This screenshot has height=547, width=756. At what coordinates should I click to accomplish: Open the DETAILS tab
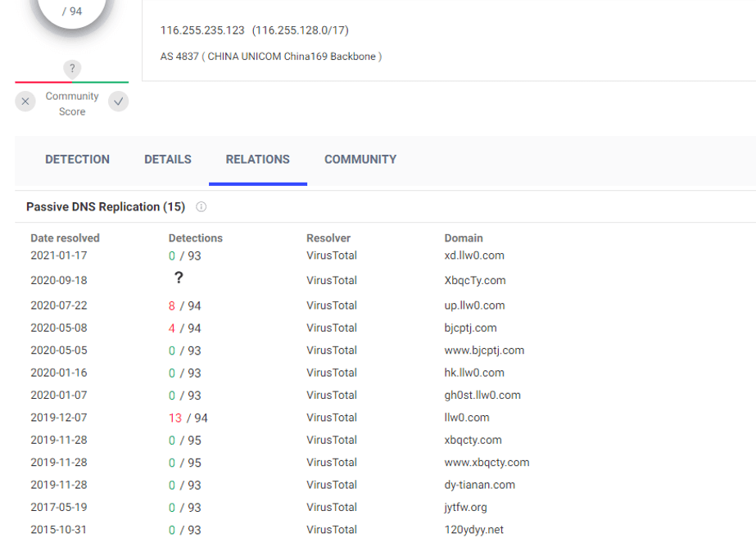coord(168,160)
